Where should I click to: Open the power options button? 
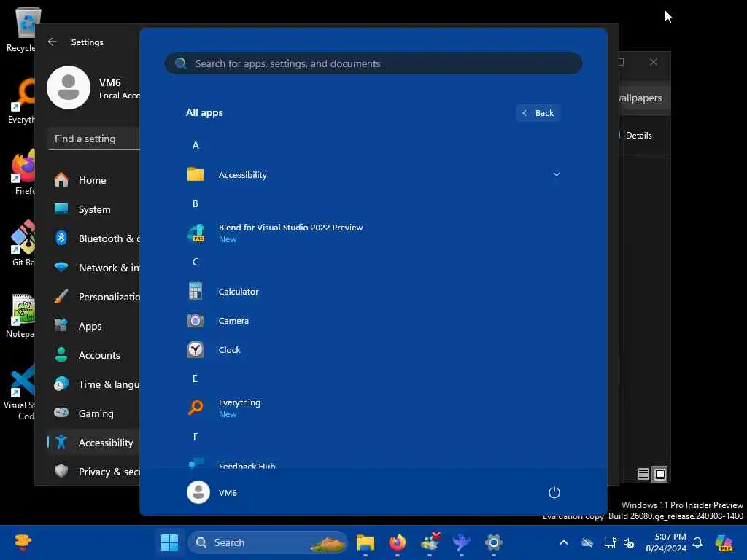coord(554,492)
